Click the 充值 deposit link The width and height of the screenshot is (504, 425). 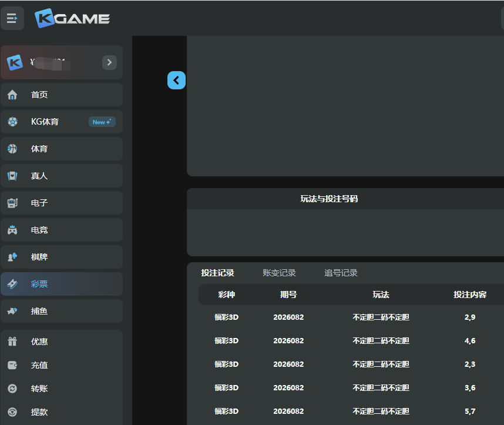(x=39, y=365)
